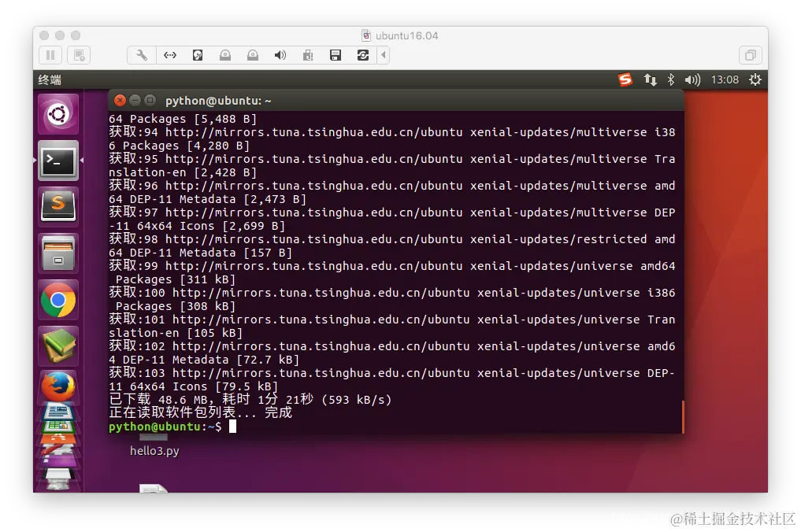Click the hard disk icon in VM toolbar
The image size is (801, 532).
(198, 55)
